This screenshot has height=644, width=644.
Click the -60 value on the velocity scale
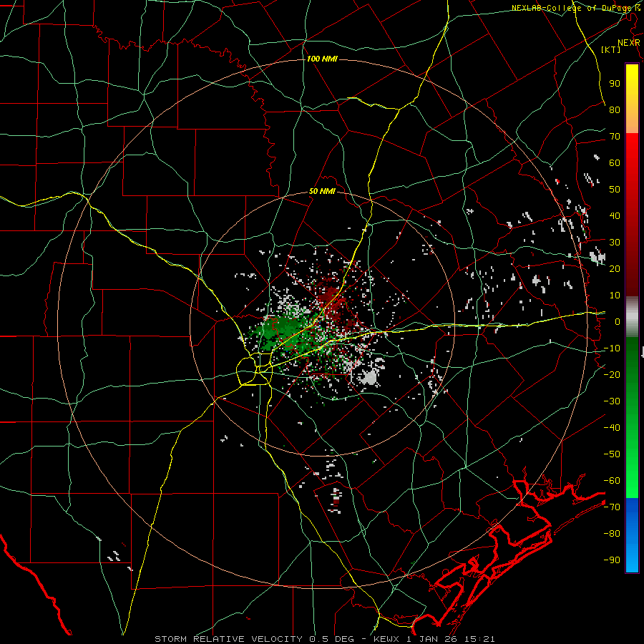[x=612, y=481]
